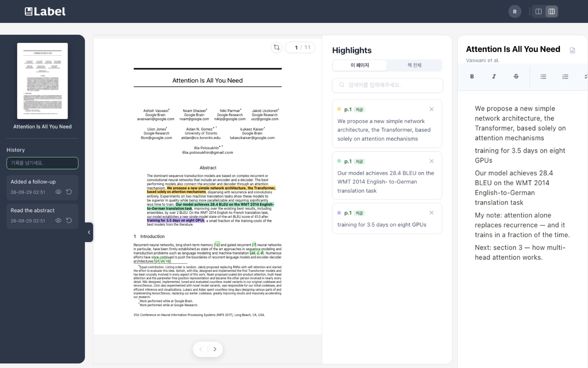
Task: Toggle italic formatting in notes editor
Action: click(x=494, y=76)
